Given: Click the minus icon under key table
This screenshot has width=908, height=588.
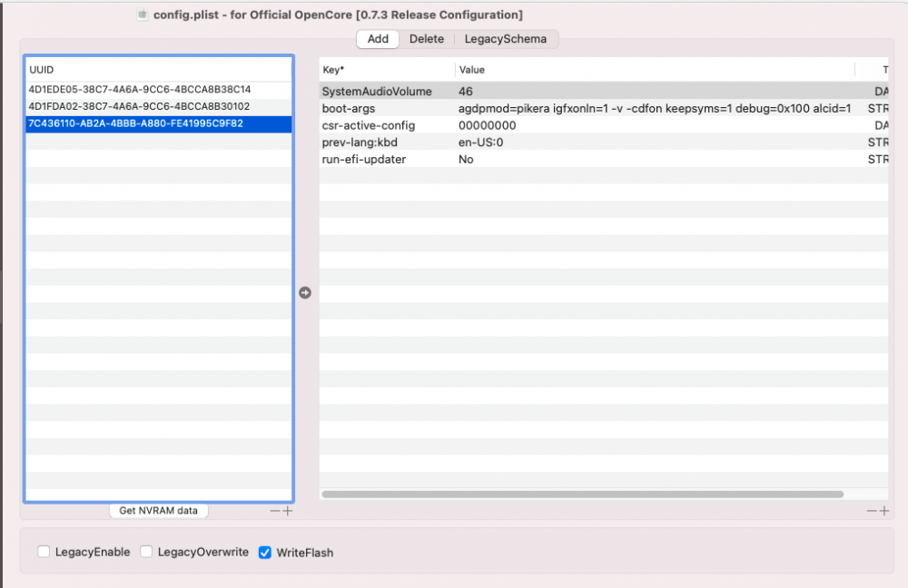Looking at the screenshot, I should click(x=872, y=511).
